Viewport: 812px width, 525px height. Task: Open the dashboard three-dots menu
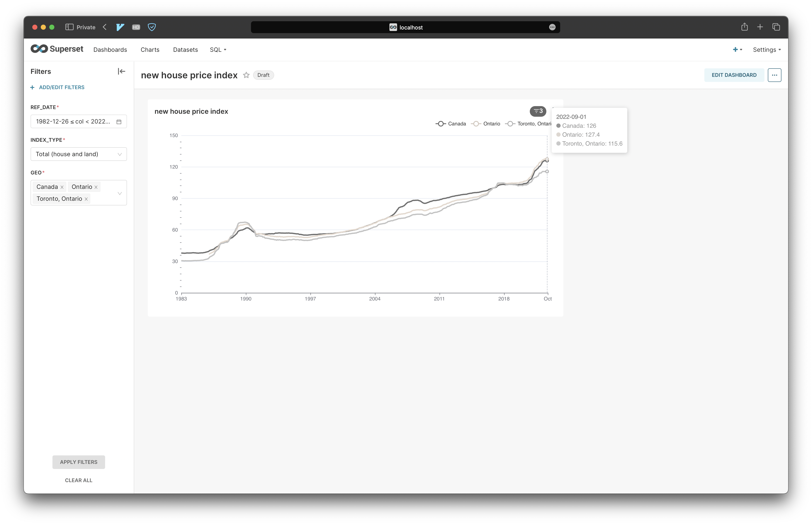click(x=774, y=75)
